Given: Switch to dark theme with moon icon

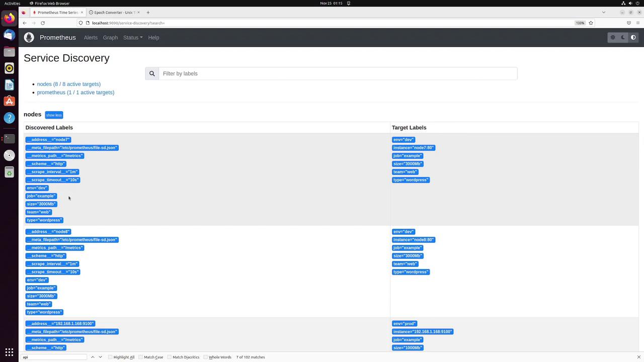Looking at the screenshot, I should pyautogui.click(x=623, y=37).
